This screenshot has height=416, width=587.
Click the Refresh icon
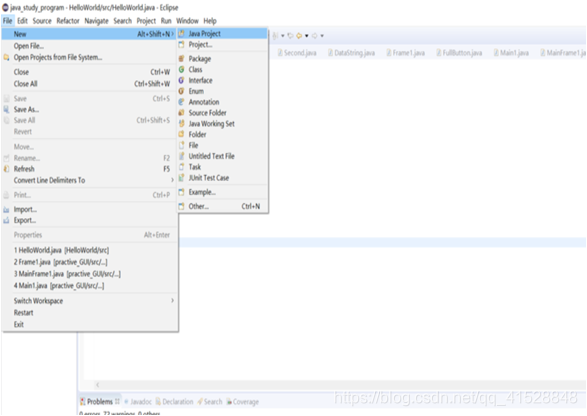[x=6, y=169]
